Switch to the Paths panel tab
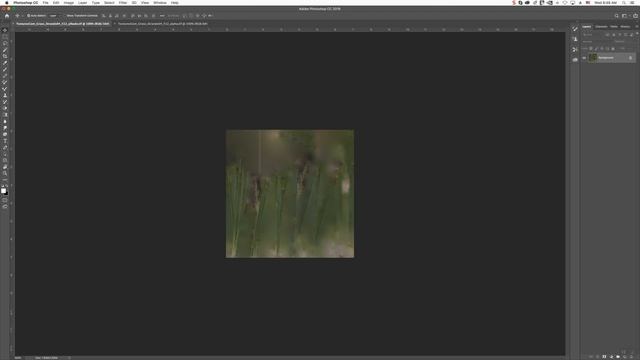 tap(614, 27)
